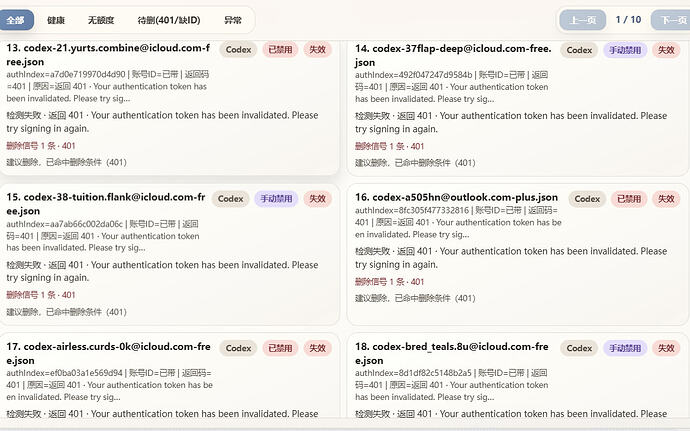This screenshot has width=690, height=431.
Task: Click 检测失败 message in card 17
Action: click(162, 414)
